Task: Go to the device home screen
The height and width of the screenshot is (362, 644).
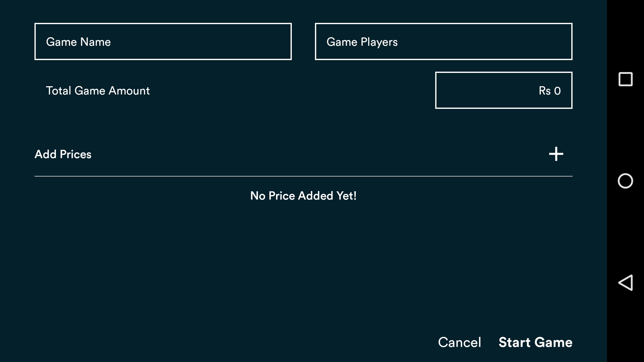Action: tap(625, 181)
